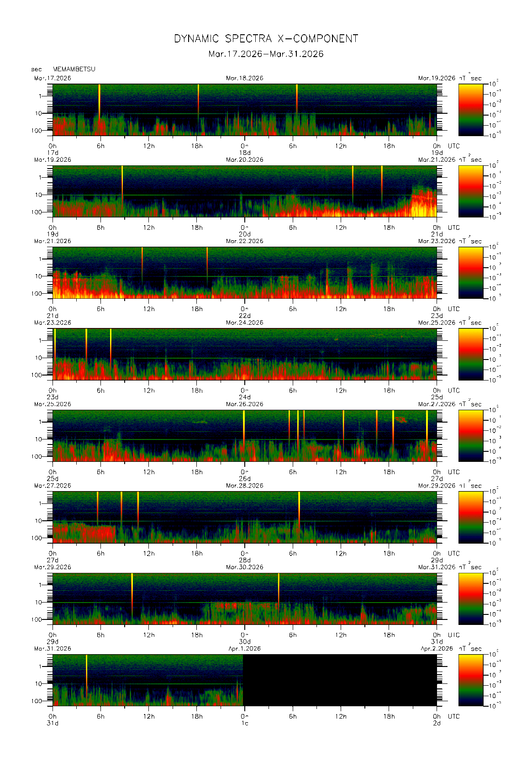Select the colorbar next to the second spectrogram

click(x=470, y=191)
